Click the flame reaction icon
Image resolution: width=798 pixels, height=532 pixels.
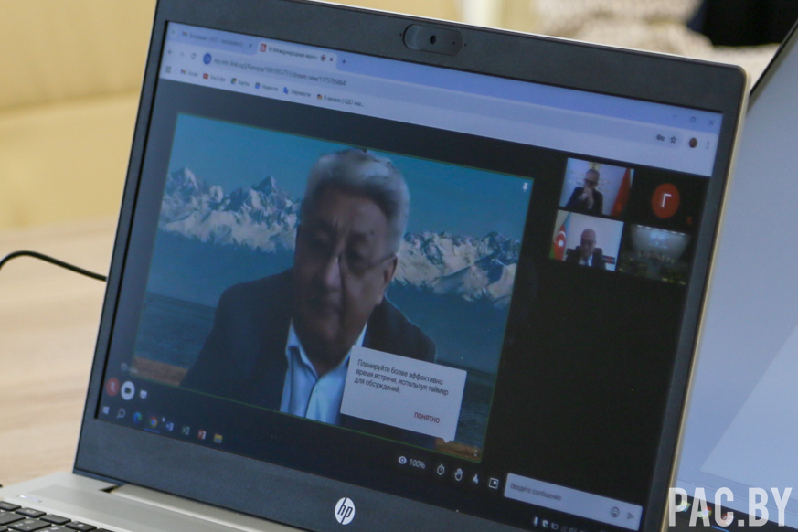[x=475, y=479]
